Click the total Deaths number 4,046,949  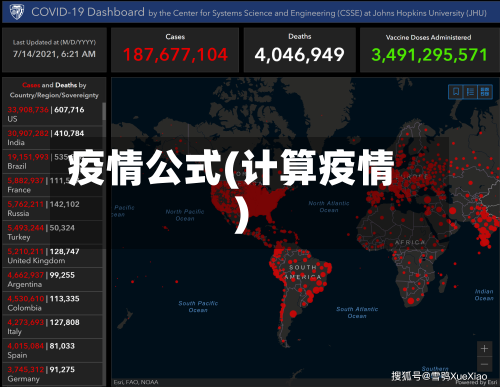click(x=300, y=55)
